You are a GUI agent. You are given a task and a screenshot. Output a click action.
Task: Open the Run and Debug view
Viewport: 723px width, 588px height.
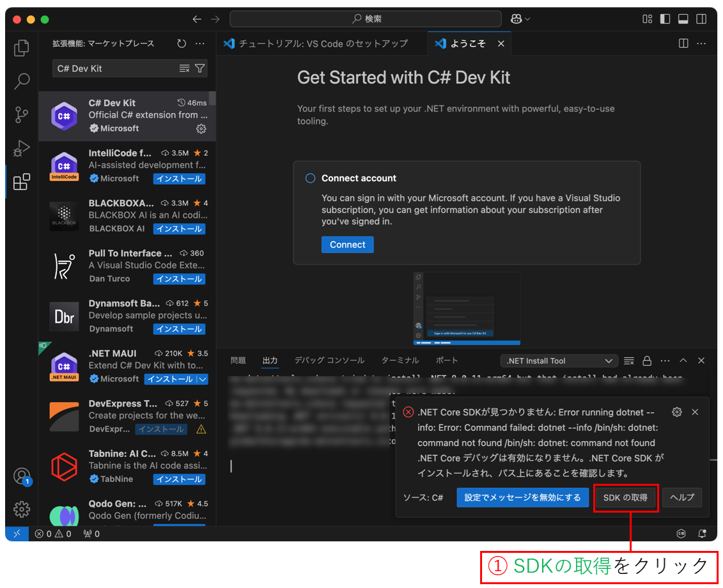(21, 148)
